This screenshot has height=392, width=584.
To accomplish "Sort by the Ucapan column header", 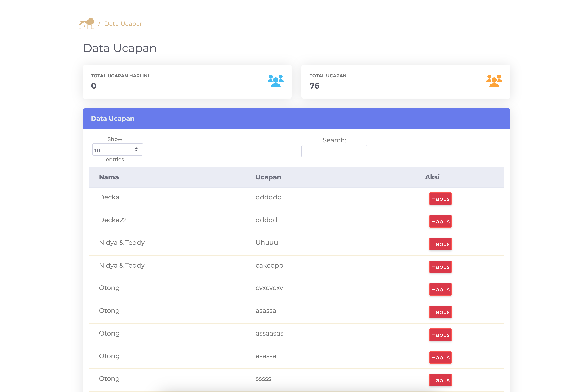I will coord(268,177).
